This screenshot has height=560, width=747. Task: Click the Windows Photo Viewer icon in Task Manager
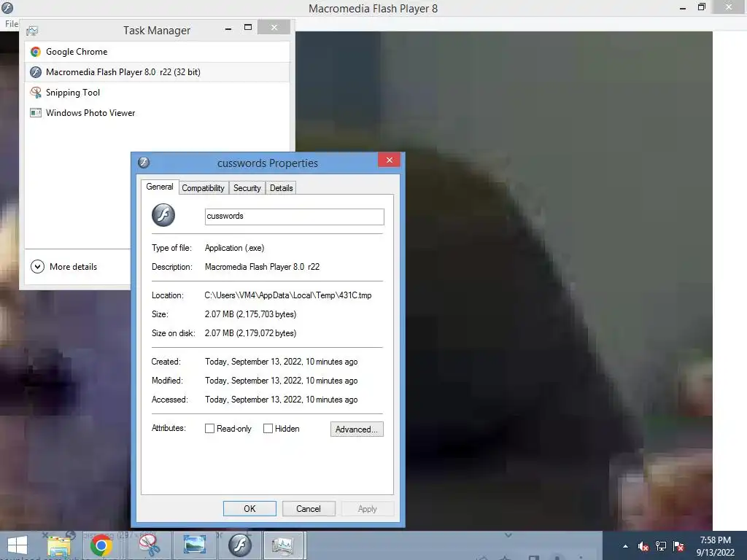pos(36,113)
